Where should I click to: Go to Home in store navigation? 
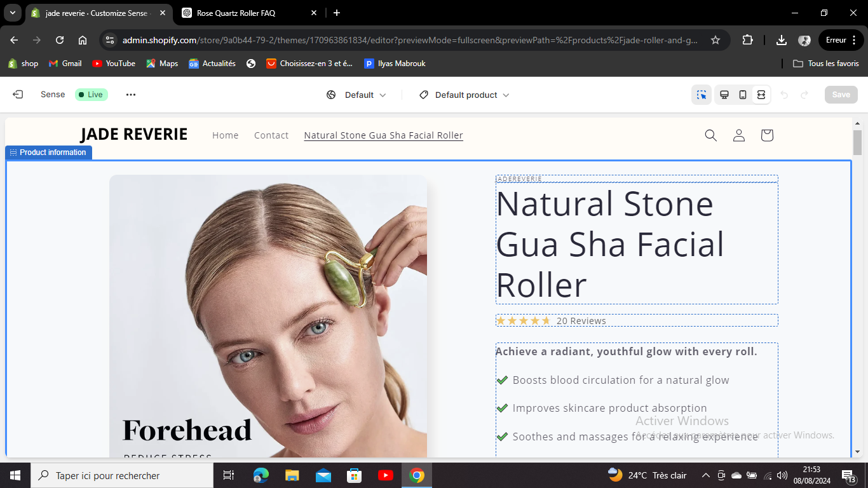click(226, 135)
